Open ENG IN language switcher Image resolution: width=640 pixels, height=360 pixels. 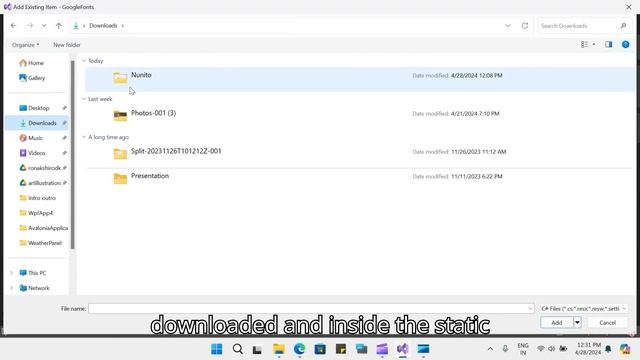523,349
